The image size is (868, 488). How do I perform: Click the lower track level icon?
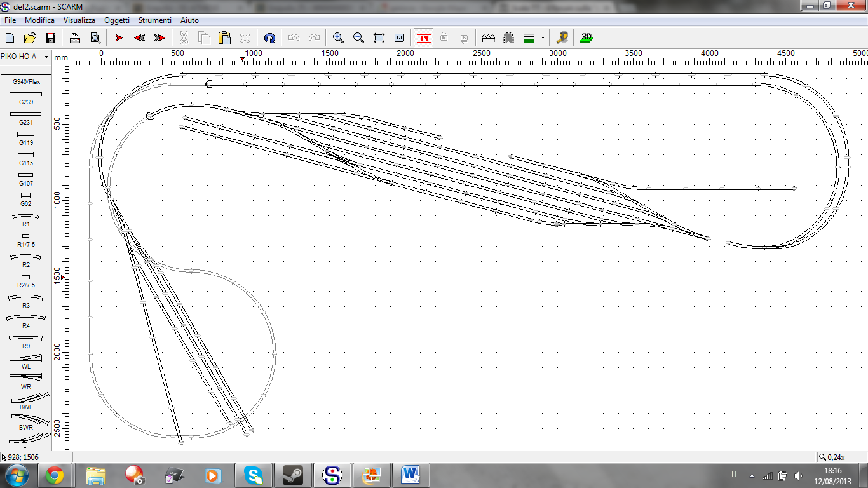(465, 38)
